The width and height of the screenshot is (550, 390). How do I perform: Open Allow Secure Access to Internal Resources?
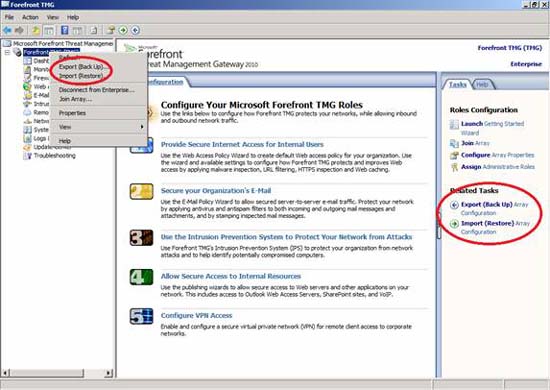231,276
